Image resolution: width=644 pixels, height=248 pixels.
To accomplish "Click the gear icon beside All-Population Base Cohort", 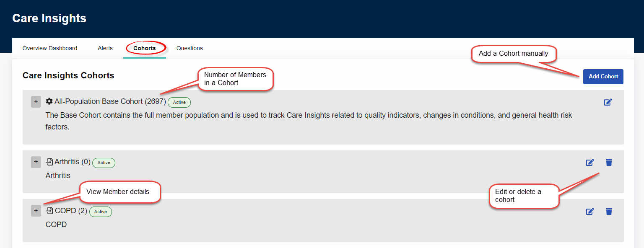I will point(49,101).
